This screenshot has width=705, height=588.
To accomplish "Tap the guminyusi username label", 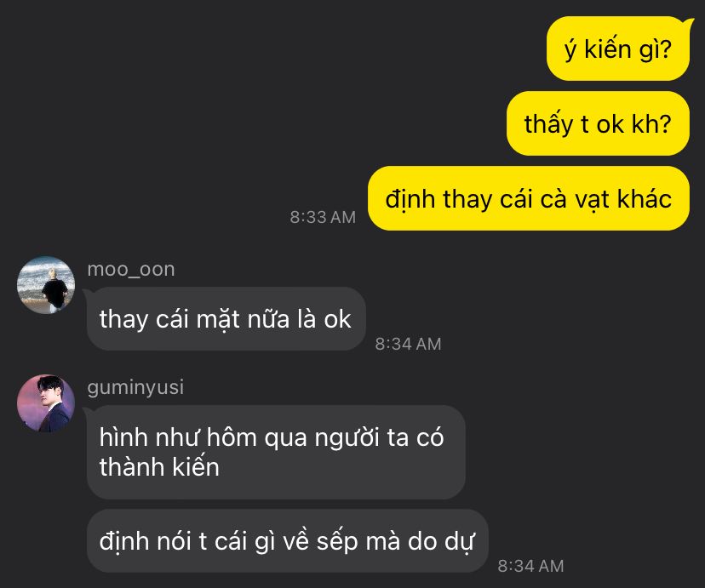I will tap(135, 387).
